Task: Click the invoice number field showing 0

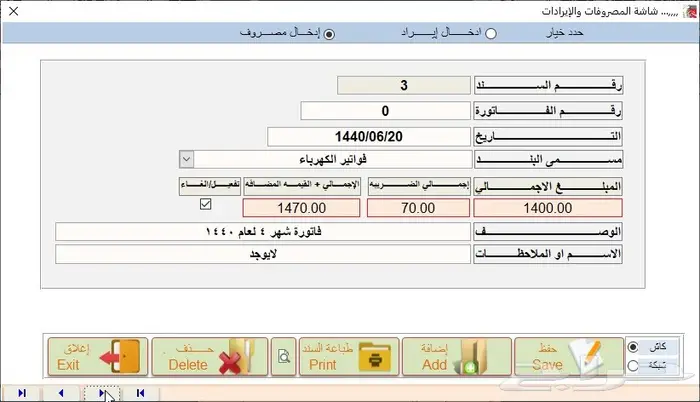Action: [385, 111]
